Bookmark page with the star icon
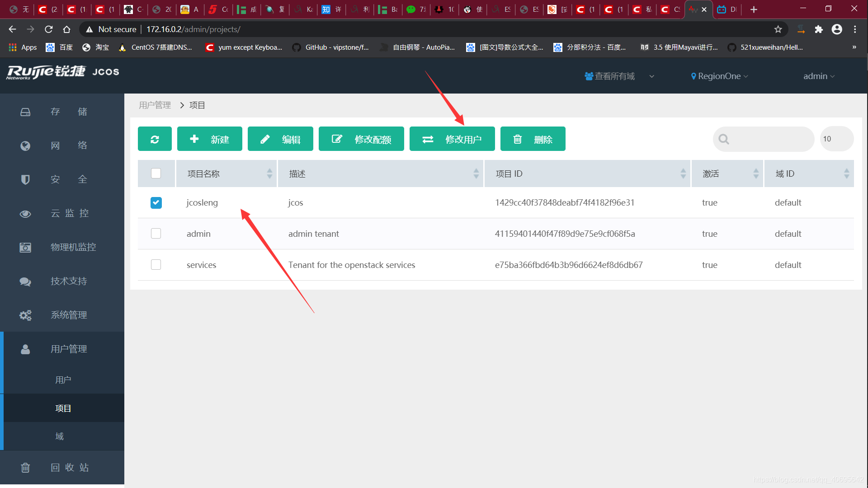The height and width of the screenshot is (488, 868). click(778, 29)
